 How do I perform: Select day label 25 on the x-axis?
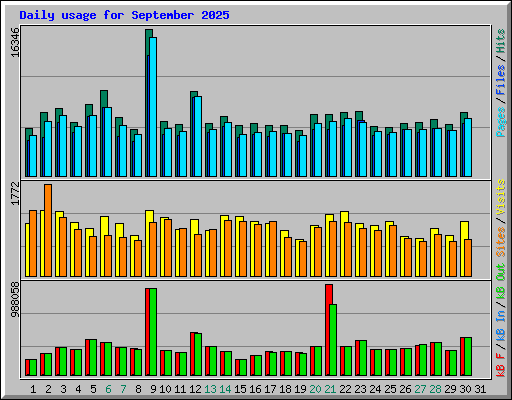point(390,389)
